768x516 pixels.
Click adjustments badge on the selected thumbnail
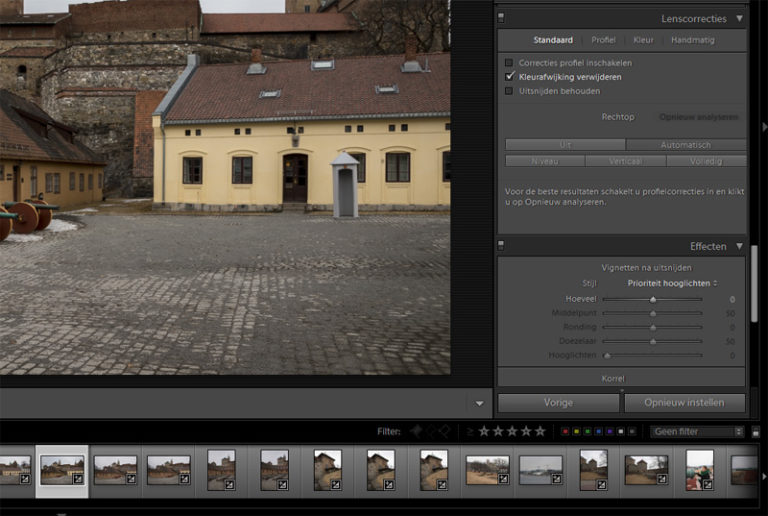click(x=78, y=479)
